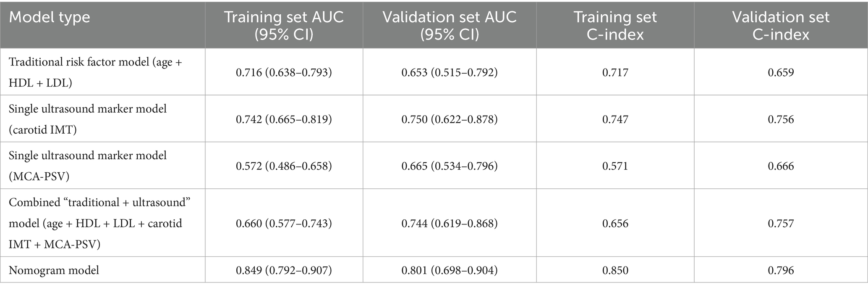This screenshot has width=868, height=290.
Task: Select the validation C-index value 0.796
Action: [781, 270]
